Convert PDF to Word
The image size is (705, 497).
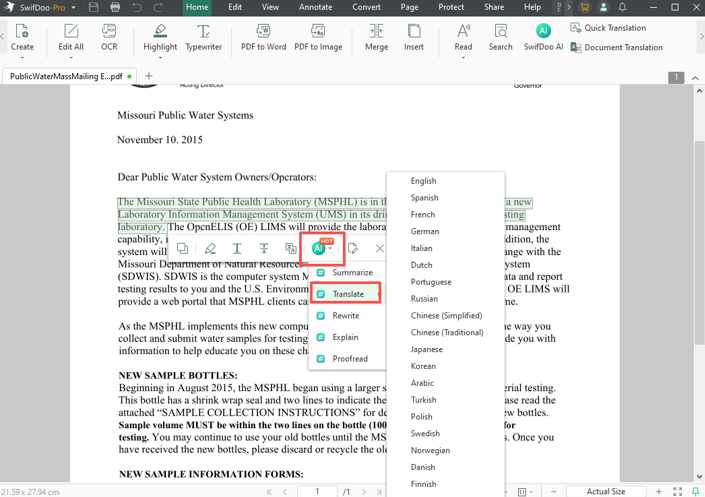263,37
